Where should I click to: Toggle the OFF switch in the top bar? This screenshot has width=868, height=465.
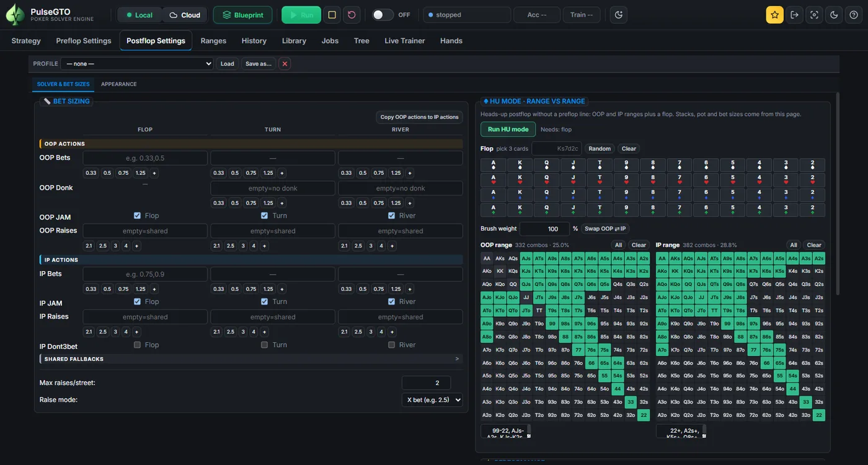[383, 15]
